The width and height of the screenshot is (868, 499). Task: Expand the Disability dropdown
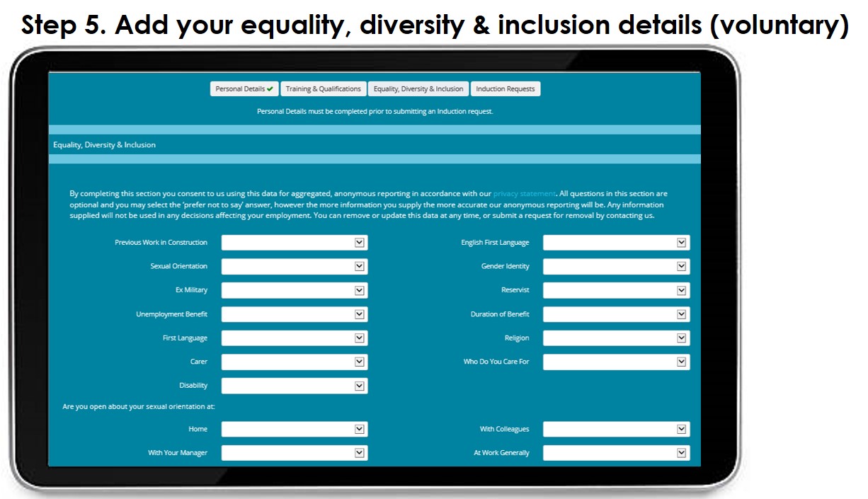295,386
